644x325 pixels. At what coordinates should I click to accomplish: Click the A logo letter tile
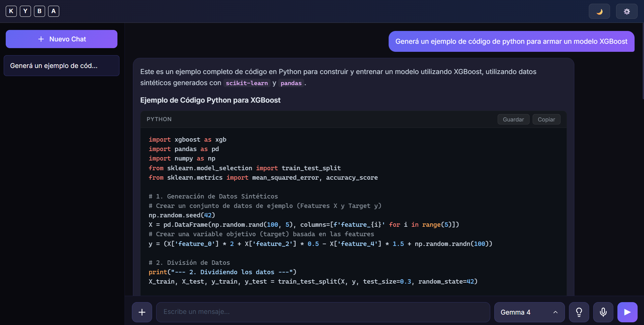point(53,11)
